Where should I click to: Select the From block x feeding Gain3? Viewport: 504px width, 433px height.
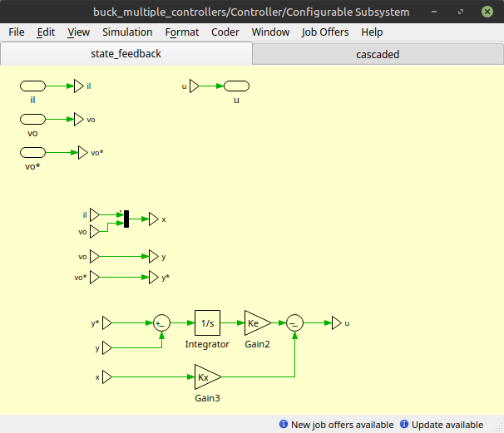coord(107,376)
